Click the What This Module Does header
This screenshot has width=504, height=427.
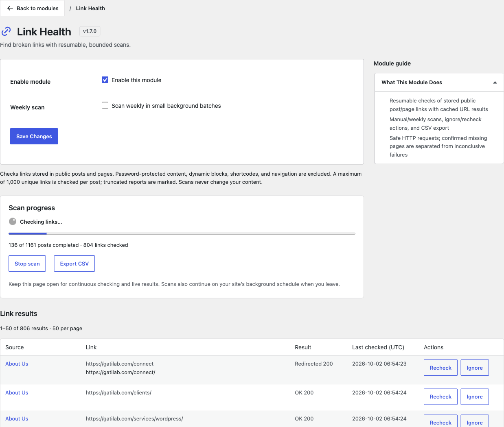pos(439,82)
